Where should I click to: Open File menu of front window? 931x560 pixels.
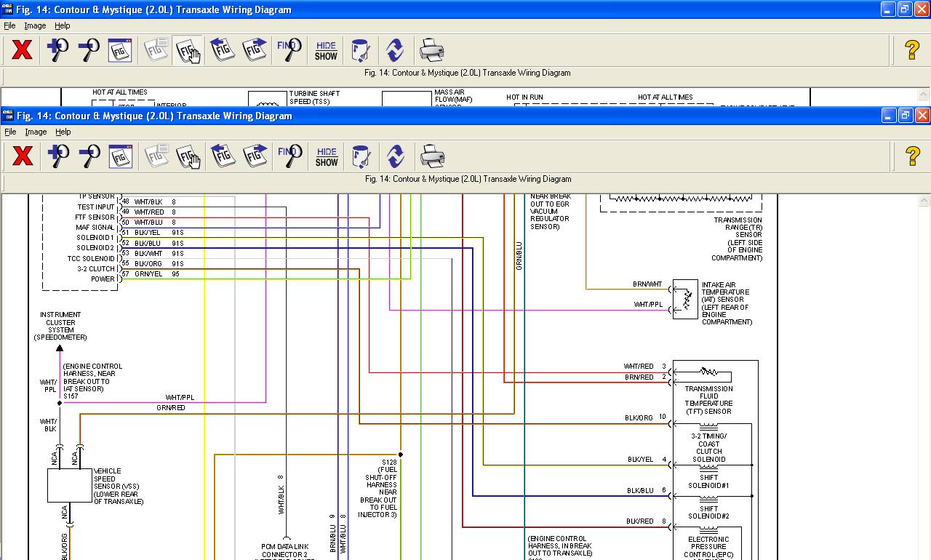coord(10,132)
